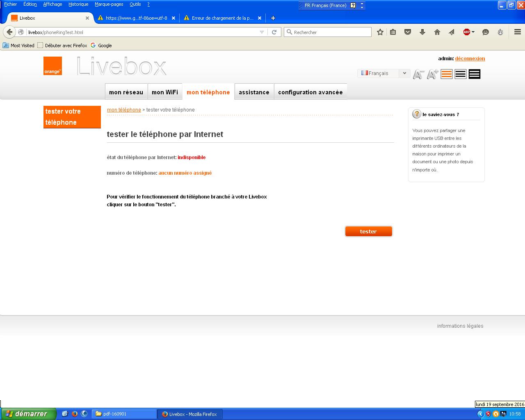Click the paper plane send icon

(x=452, y=32)
